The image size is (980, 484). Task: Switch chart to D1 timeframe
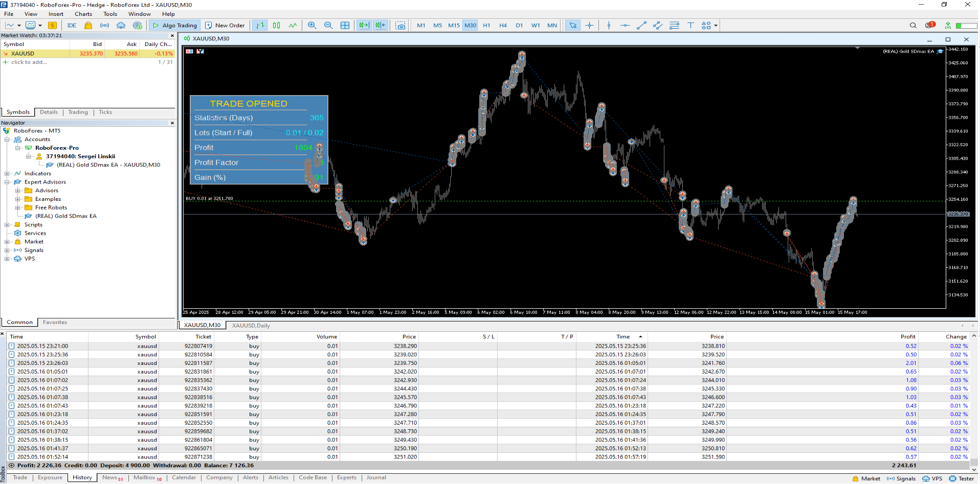pyautogui.click(x=519, y=25)
